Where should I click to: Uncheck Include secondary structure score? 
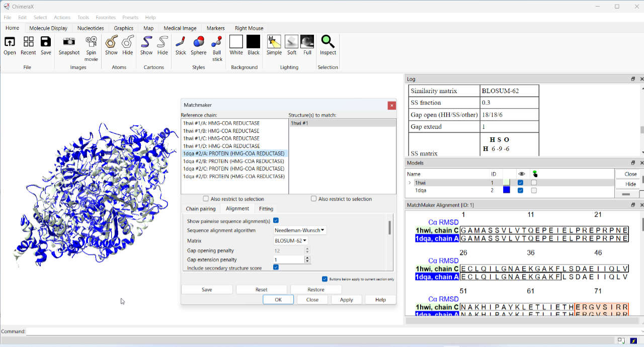tap(276, 268)
